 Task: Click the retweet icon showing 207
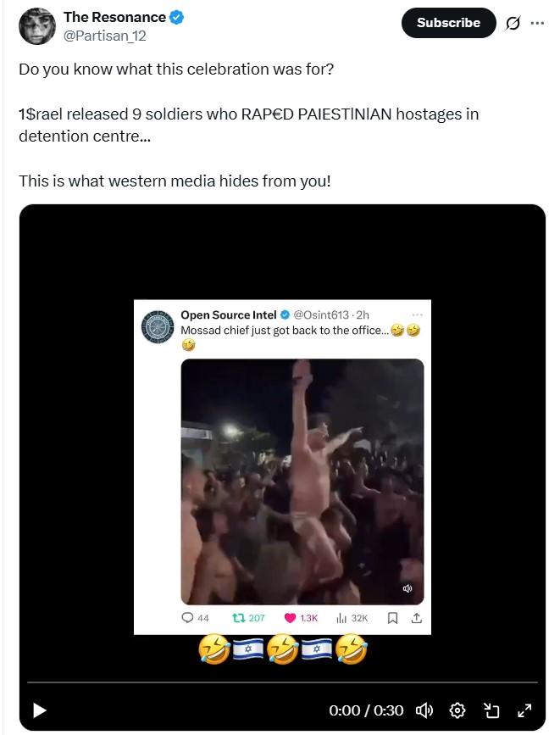click(x=239, y=616)
